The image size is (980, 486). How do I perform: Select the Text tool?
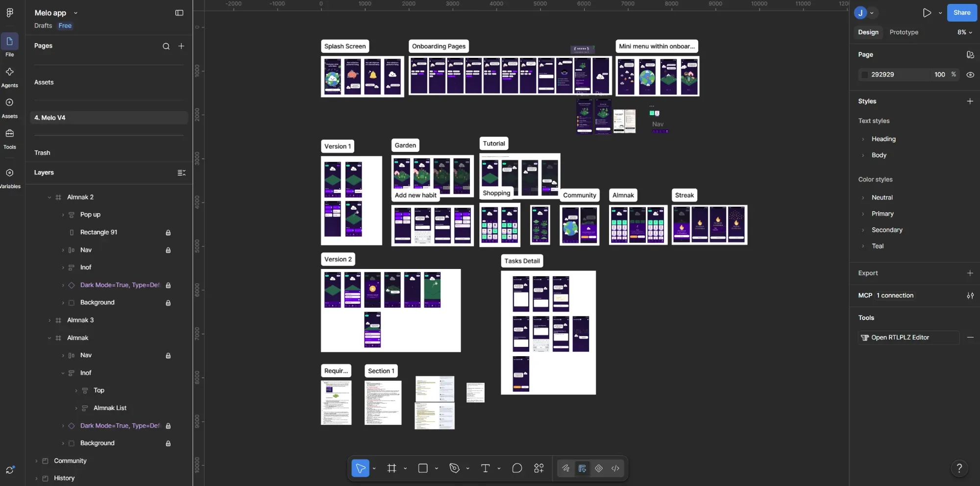[x=485, y=468]
